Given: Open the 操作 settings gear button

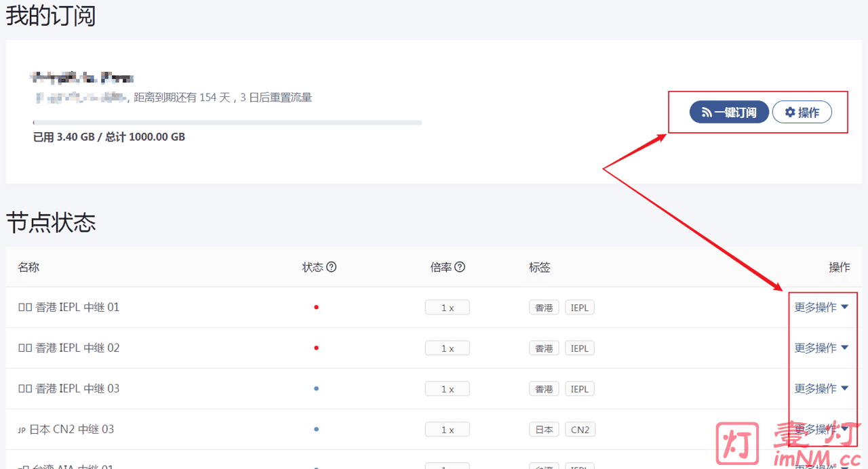Looking at the screenshot, I should [802, 113].
